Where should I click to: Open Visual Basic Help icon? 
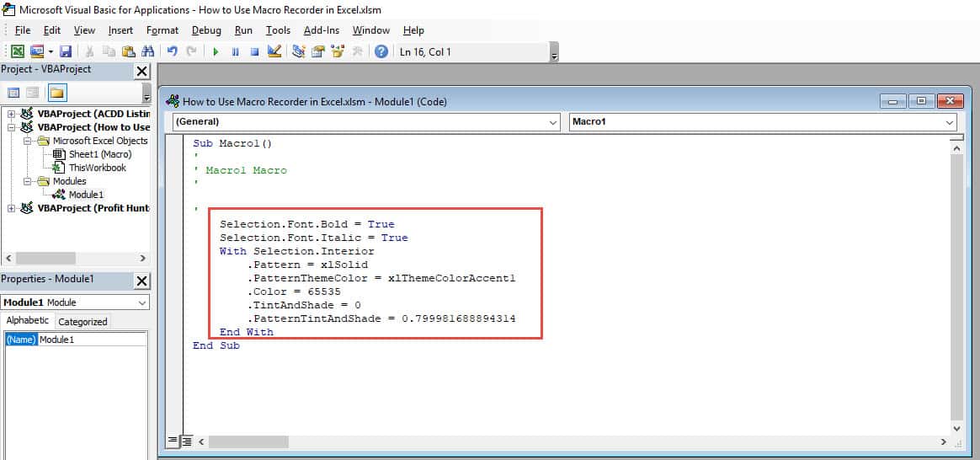381,52
